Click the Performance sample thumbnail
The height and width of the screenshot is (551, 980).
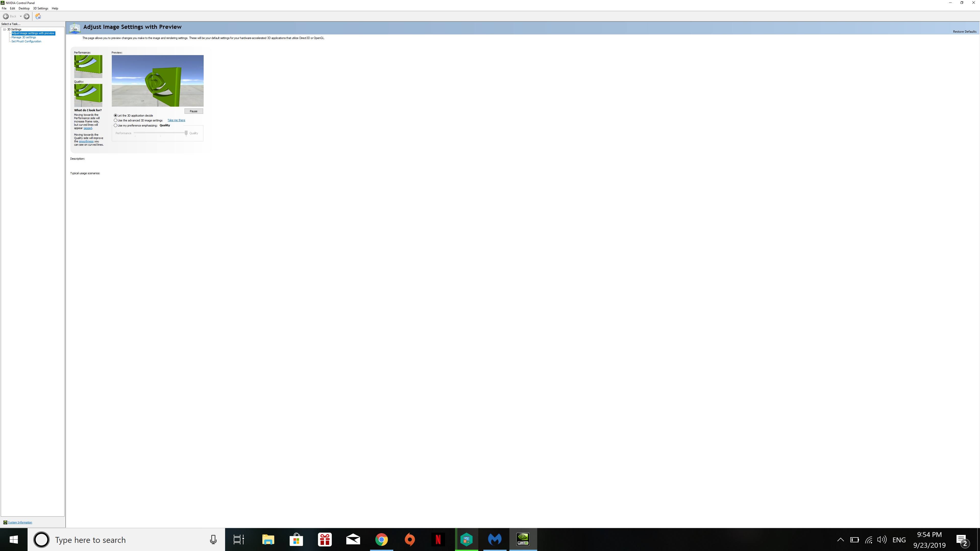tap(88, 67)
